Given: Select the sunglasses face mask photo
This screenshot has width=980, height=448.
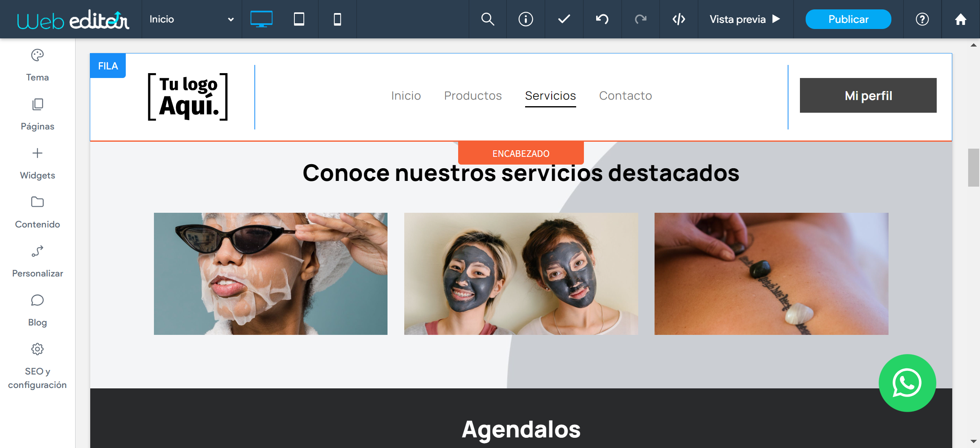Looking at the screenshot, I should tap(271, 274).
